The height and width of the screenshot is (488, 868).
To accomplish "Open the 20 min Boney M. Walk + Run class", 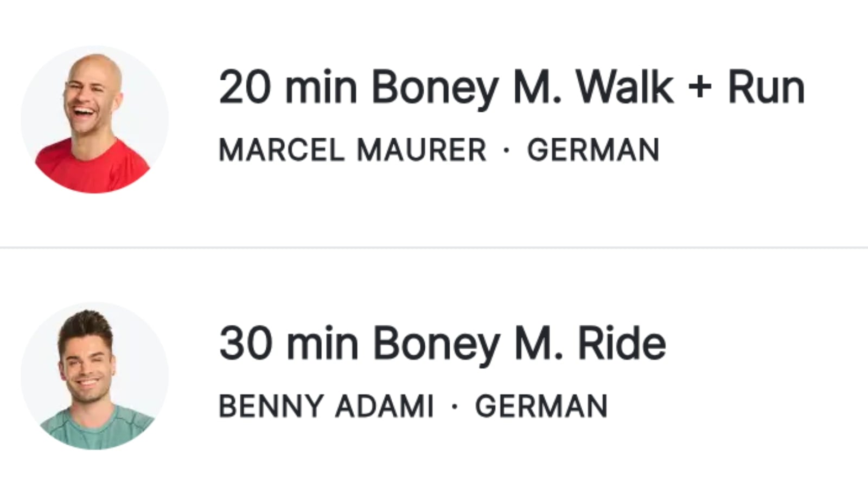I will 511,88.
